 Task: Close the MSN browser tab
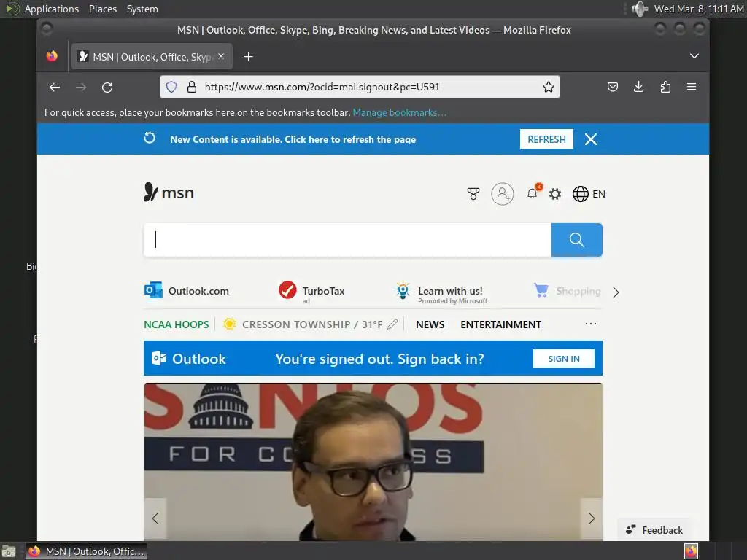tap(221, 56)
